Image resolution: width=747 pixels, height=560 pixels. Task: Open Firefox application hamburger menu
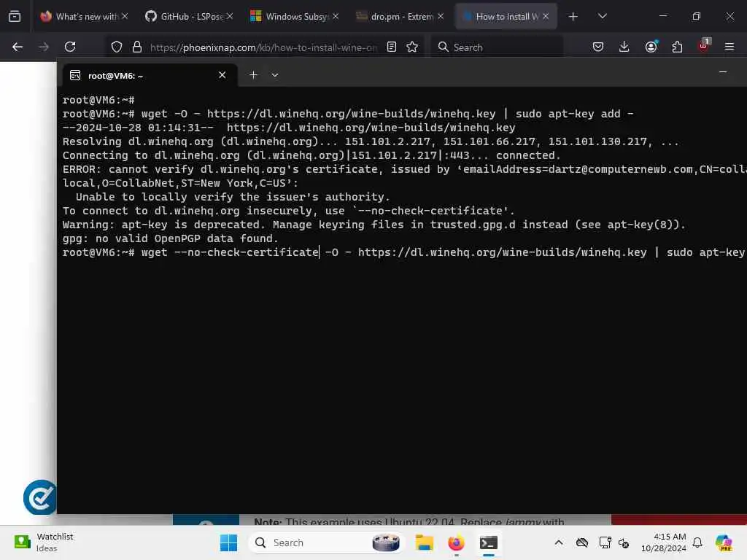coord(729,47)
